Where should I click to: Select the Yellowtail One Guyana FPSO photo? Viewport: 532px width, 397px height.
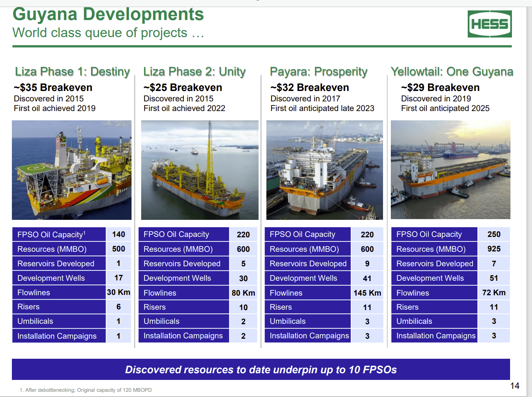coord(451,170)
